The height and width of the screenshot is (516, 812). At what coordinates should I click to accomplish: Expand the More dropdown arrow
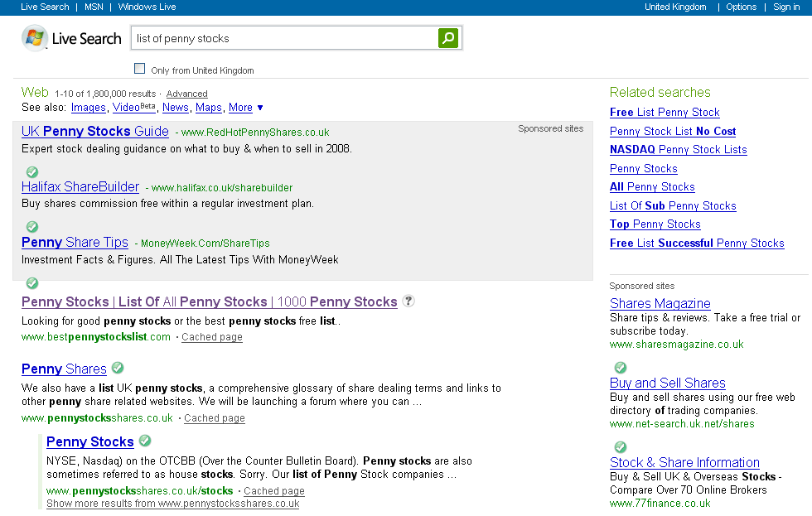click(x=260, y=108)
